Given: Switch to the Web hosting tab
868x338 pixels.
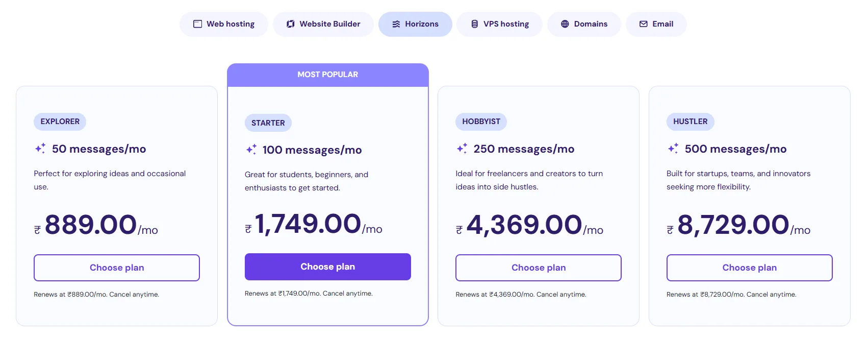Looking at the screenshot, I should pyautogui.click(x=224, y=24).
